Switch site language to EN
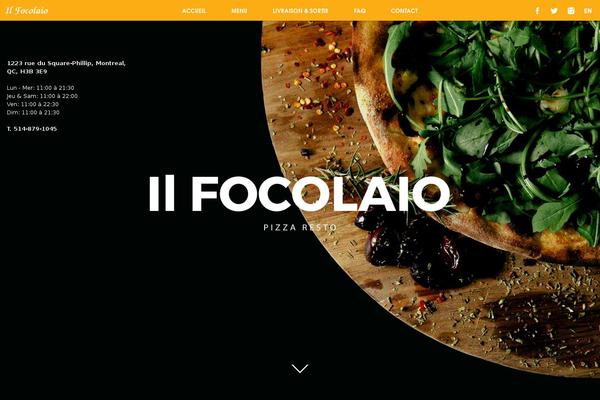Screen dimensions: 600x400 (588, 11)
